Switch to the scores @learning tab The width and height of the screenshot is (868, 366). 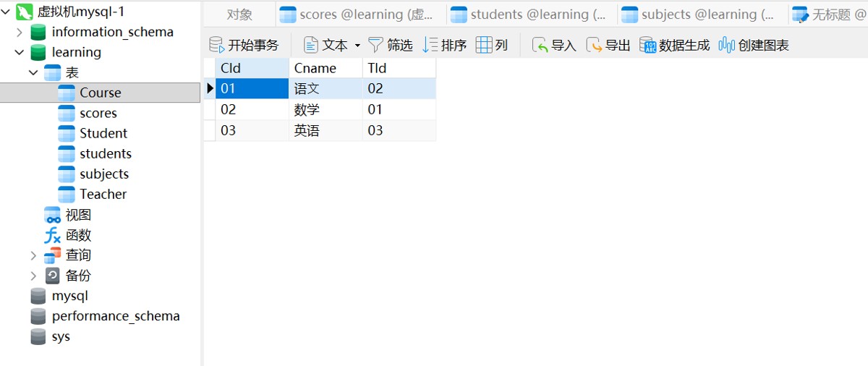pyautogui.click(x=361, y=14)
